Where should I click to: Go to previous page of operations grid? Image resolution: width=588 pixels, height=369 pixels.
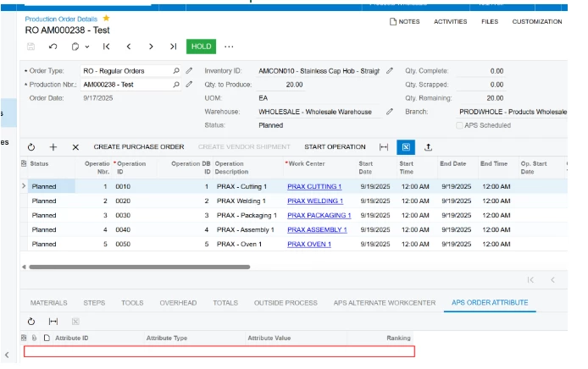pyautogui.click(x=552, y=280)
